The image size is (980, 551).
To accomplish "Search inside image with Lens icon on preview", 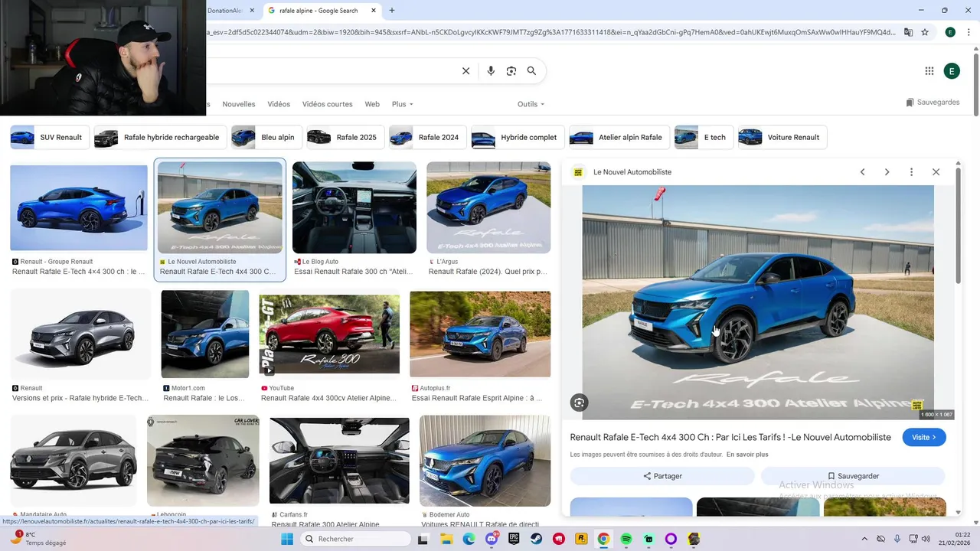I will [x=579, y=403].
